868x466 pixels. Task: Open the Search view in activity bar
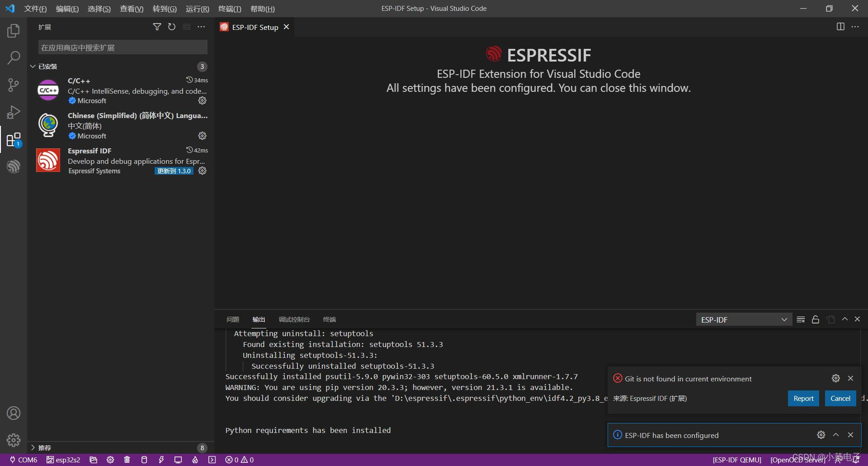pos(14,57)
